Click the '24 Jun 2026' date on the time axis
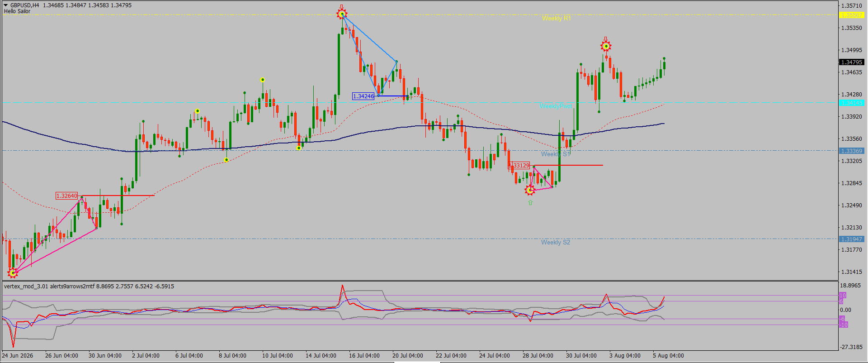 point(18,355)
